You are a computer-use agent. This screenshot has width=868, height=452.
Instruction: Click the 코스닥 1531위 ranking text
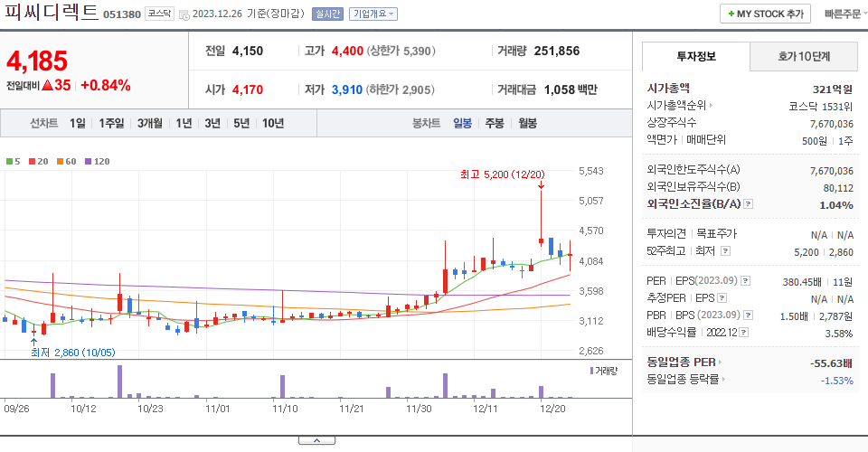820,107
